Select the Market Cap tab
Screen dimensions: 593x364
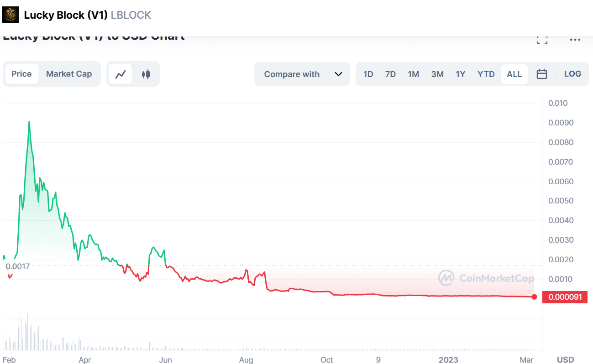click(69, 74)
